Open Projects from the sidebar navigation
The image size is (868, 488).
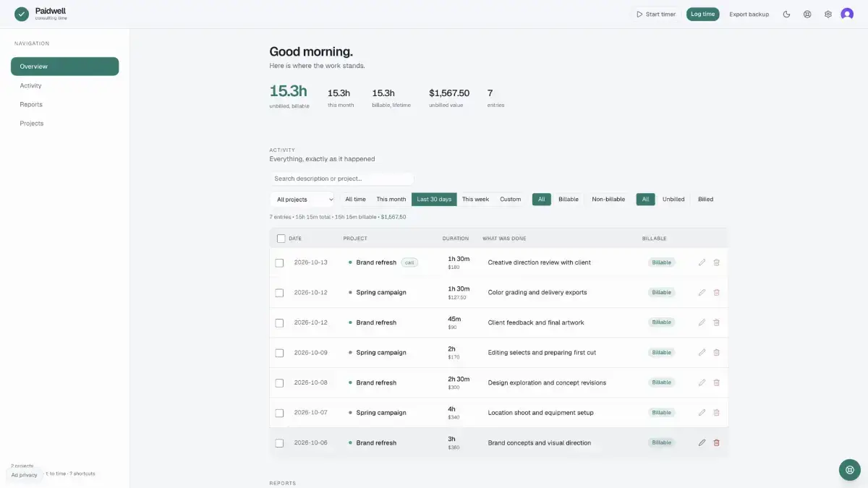(x=65, y=124)
